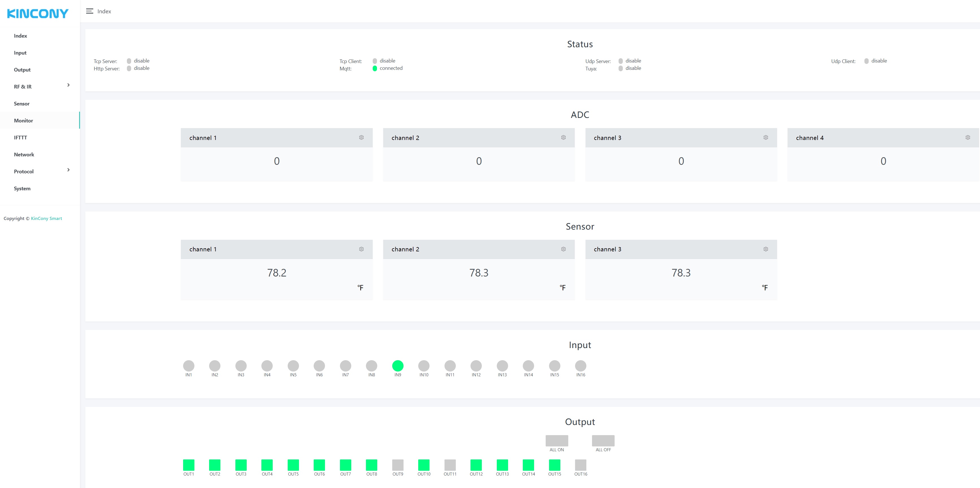
Task: Open Sensor channel 1 settings gear
Action: 361,249
